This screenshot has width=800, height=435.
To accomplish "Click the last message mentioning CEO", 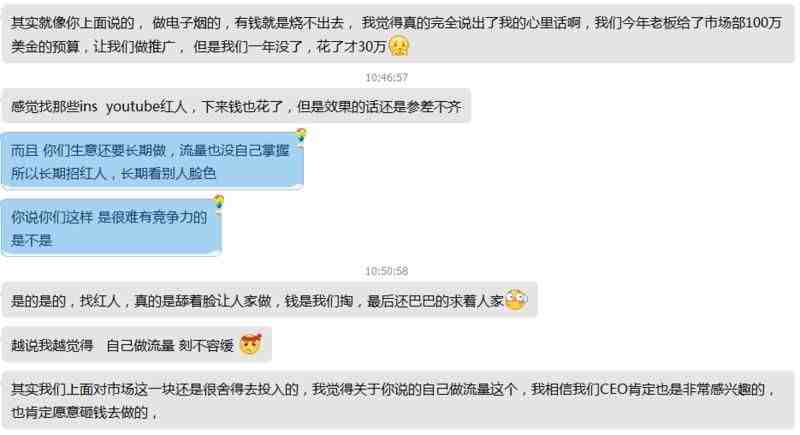I will [x=398, y=400].
